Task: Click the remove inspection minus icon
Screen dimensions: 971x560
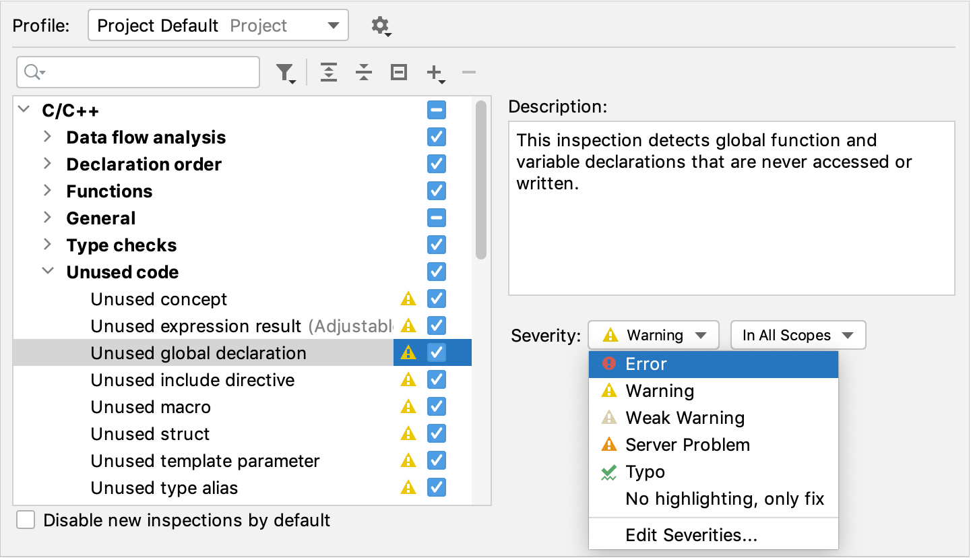Action: pyautogui.click(x=469, y=72)
